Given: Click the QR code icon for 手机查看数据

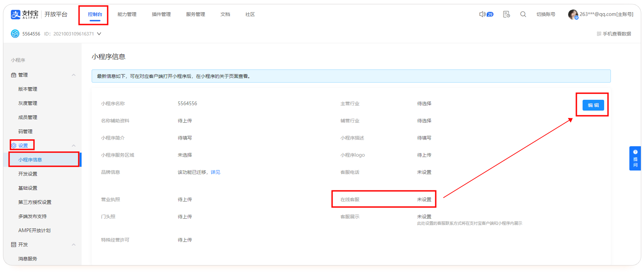Looking at the screenshot, I should point(599,34).
